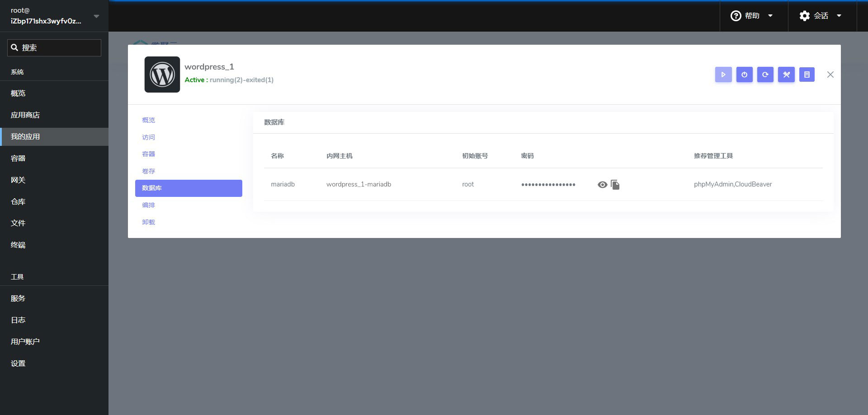Click the WordPress logo thumbnail

(x=162, y=75)
